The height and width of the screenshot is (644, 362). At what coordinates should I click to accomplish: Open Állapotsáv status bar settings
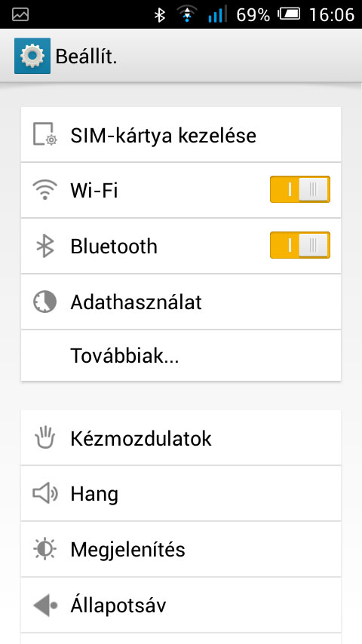point(181,606)
